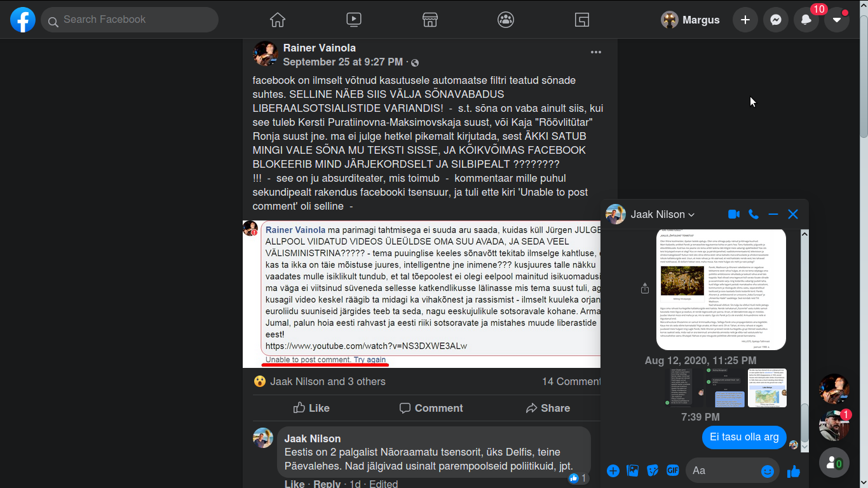Open first dark screenshot thumbnail in chat
Image resolution: width=868 pixels, height=488 pixels.
(684, 388)
